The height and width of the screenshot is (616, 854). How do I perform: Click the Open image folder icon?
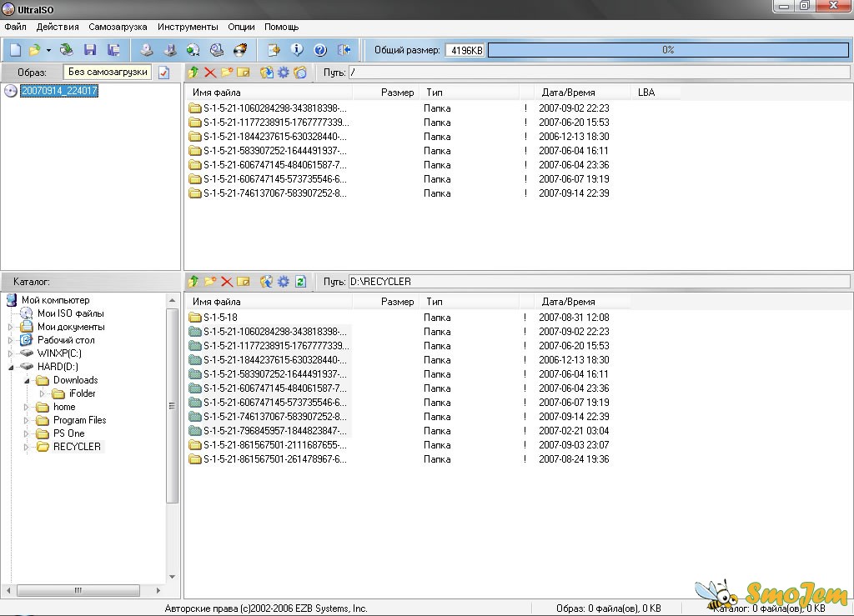click(x=34, y=50)
